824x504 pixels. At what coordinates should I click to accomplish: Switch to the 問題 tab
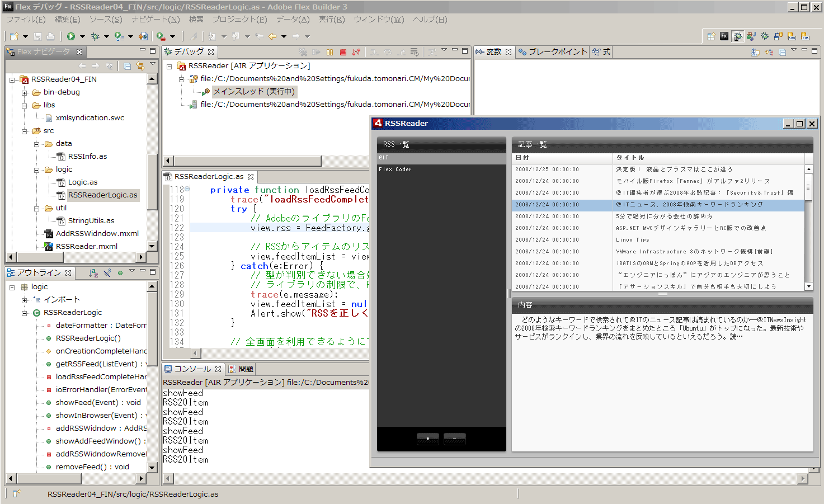coord(242,369)
